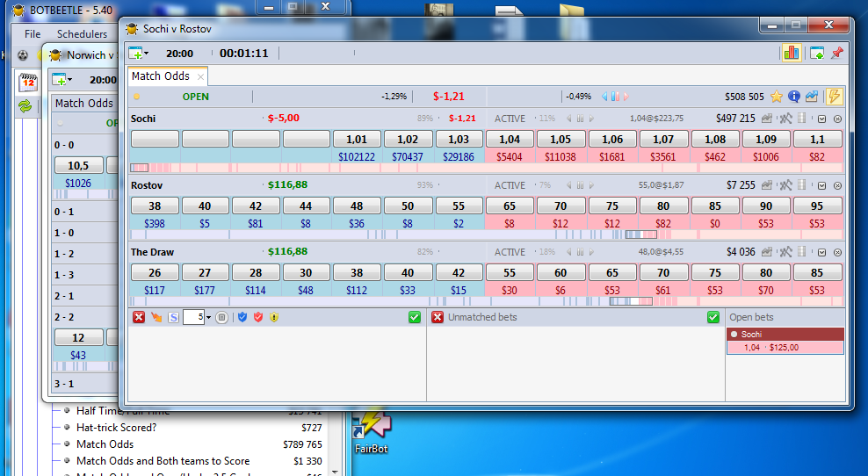Click the stake input field showing 5
The height and width of the screenshot is (476, 868).
click(x=194, y=317)
